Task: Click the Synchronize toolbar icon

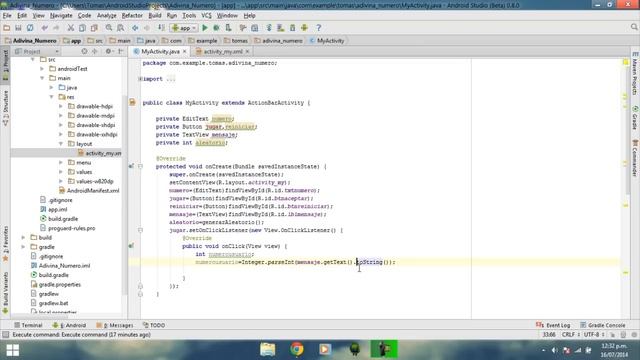Action: pos(30,28)
